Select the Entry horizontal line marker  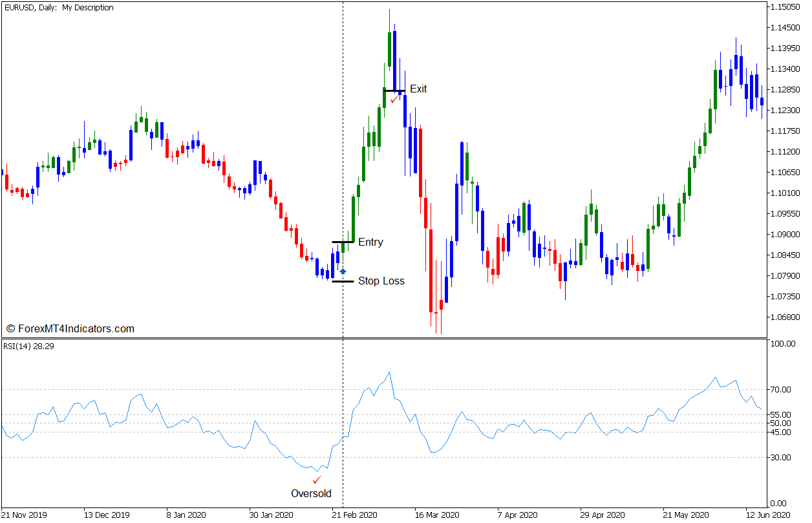(x=343, y=242)
